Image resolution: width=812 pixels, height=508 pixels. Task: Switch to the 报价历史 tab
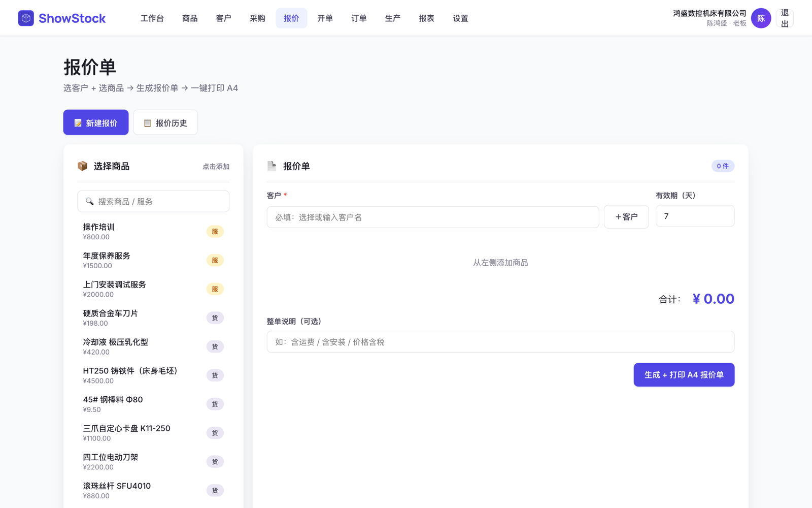(x=165, y=122)
